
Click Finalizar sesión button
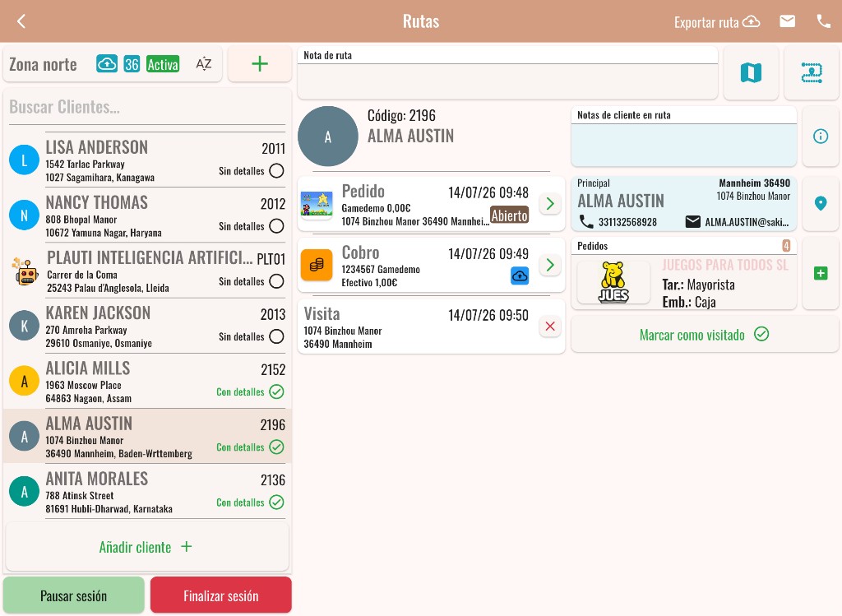(220, 595)
